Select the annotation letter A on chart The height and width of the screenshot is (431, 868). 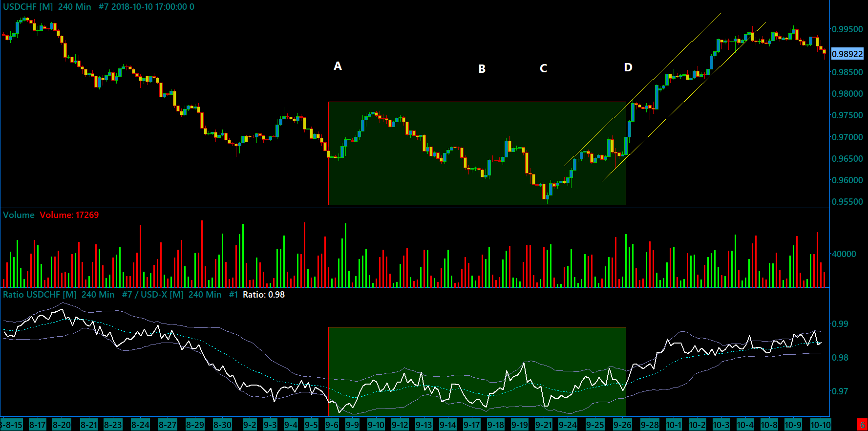[338, 66]
